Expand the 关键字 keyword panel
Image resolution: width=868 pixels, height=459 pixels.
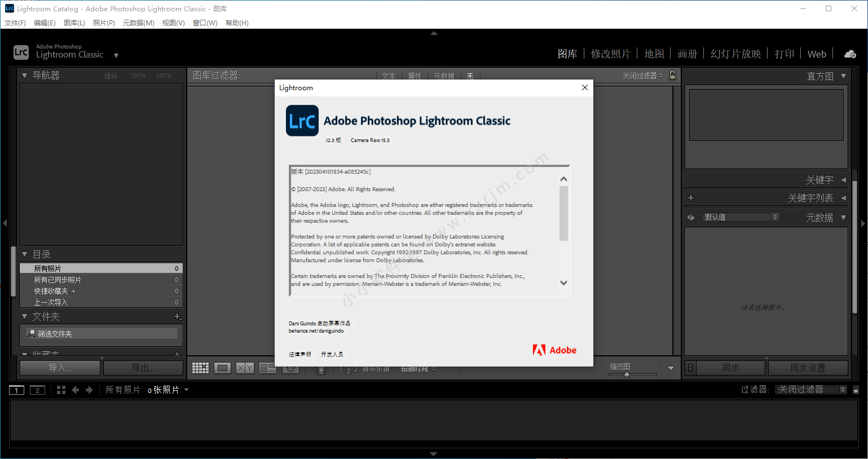[843, 180]
